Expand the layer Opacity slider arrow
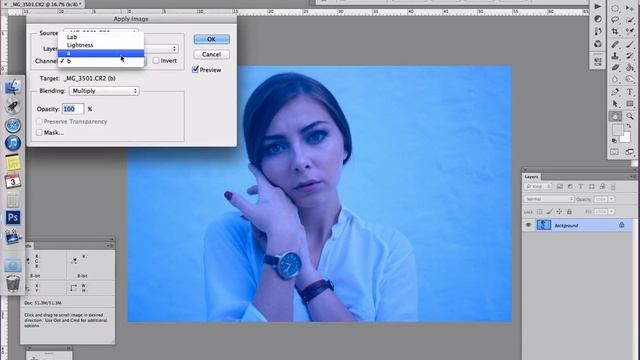The image size is (640, 360). 611,199
